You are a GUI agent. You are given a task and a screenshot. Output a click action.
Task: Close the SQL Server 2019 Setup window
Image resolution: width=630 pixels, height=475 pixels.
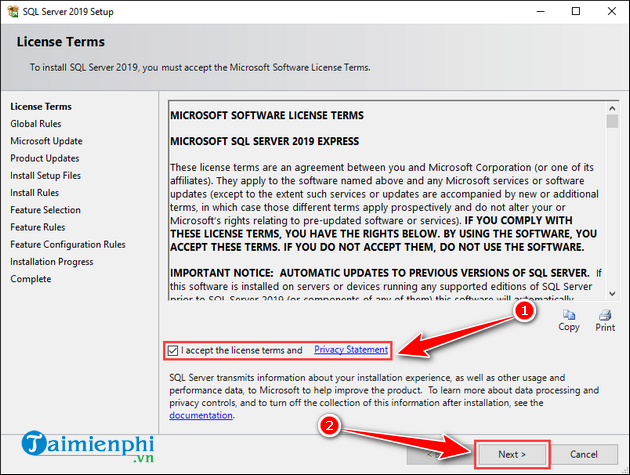pos(612,11)
